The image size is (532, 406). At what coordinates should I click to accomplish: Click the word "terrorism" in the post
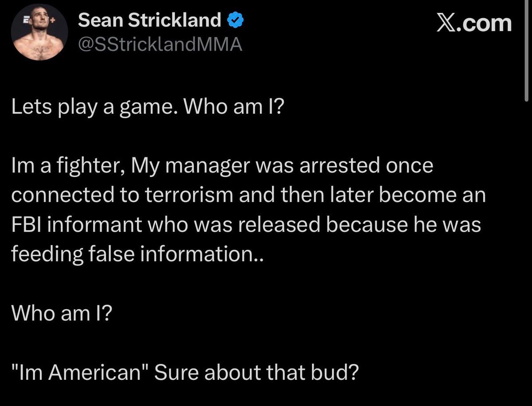189,195
